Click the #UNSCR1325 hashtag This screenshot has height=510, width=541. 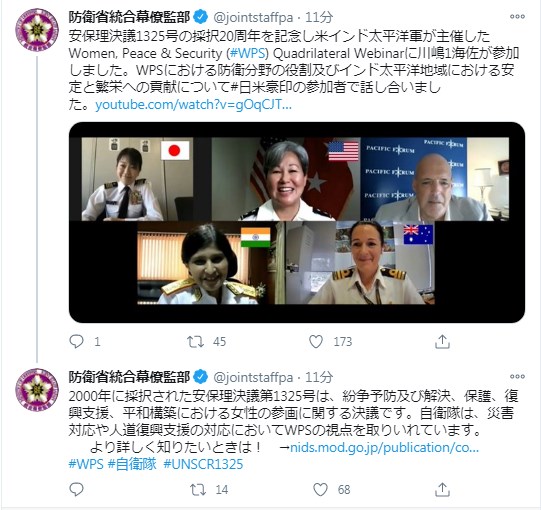[x=203, y=464]
